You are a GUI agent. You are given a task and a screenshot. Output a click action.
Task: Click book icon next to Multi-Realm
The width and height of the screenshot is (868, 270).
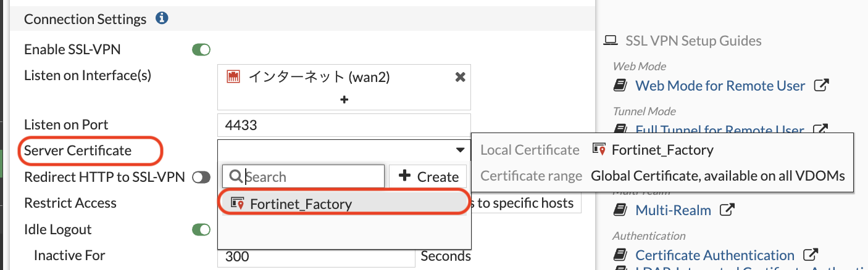point(620,210)
